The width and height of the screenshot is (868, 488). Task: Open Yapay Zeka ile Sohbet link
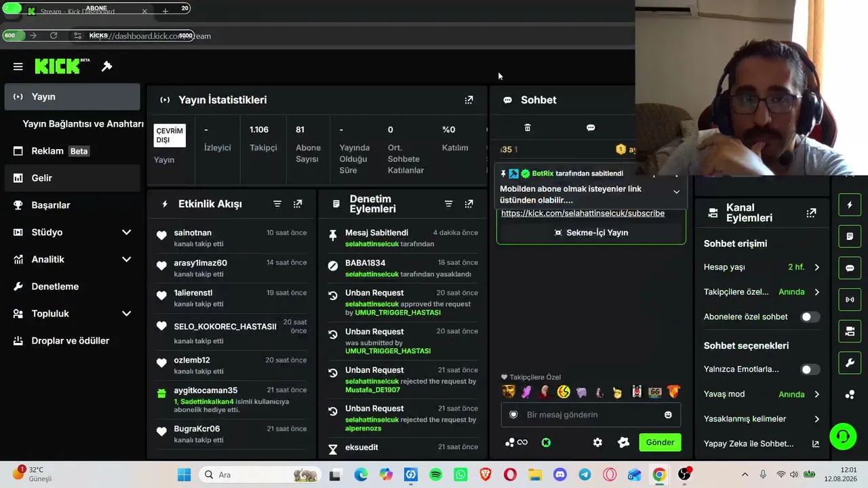(x=762, y=444)
